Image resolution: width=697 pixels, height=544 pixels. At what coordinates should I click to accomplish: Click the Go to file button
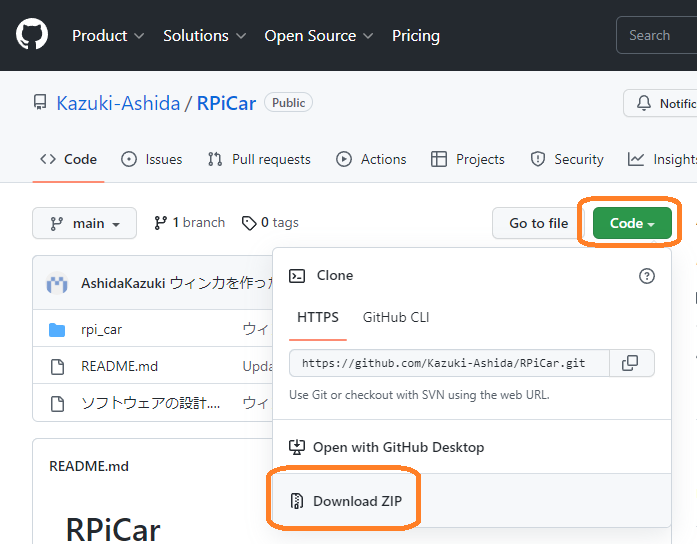pos(538,223)
